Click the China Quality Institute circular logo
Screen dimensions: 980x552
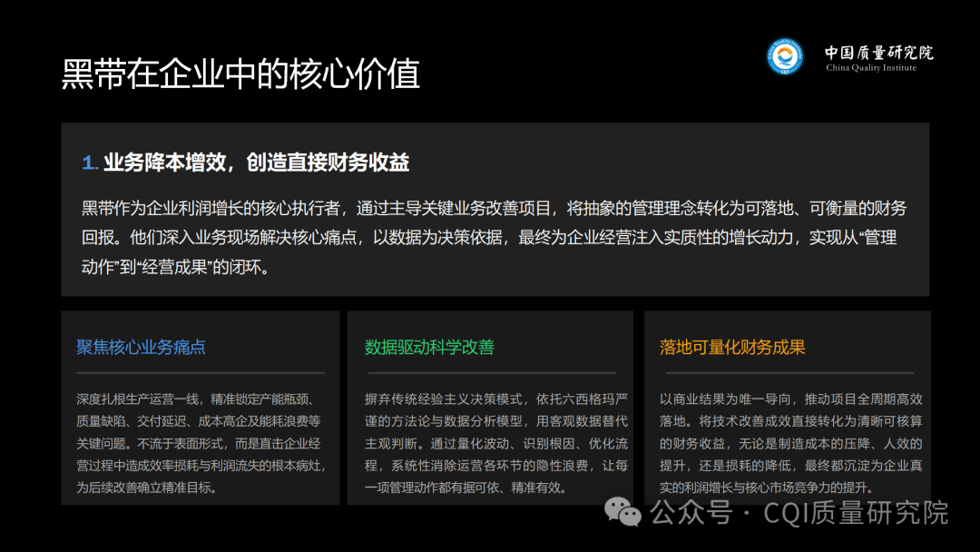pos(785,57)
